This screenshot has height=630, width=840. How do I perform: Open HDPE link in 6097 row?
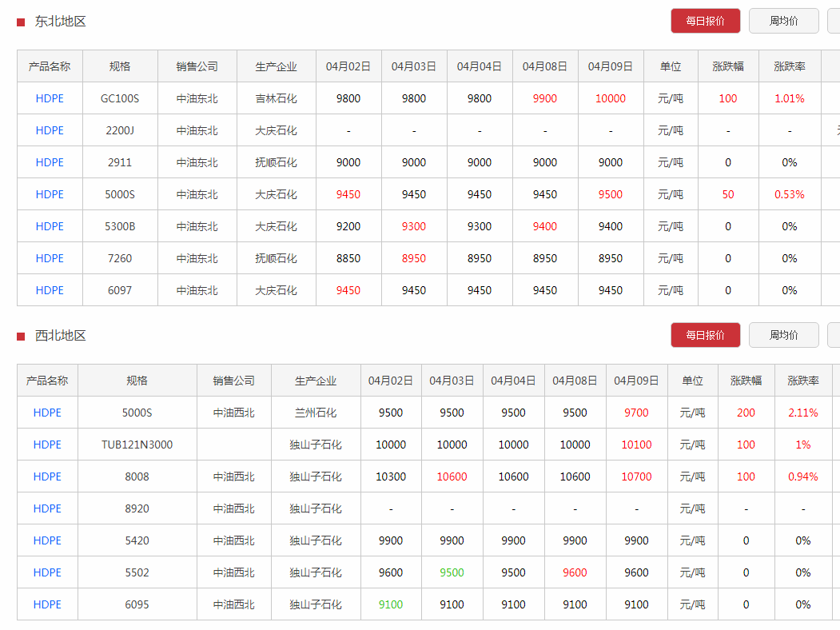pyautogui.click(x=50, y=290)
